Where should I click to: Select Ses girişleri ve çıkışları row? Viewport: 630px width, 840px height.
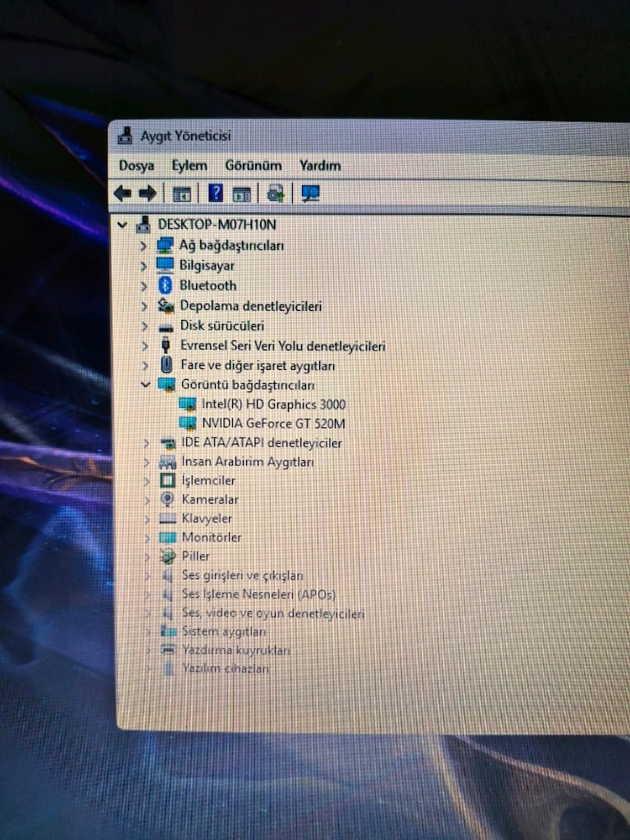[x=243, y=576]
